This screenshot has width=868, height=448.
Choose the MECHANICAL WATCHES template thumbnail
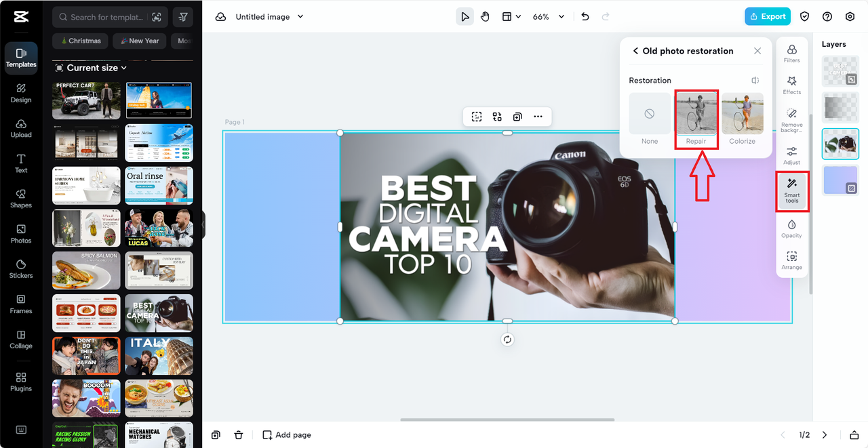click(159, 434)
